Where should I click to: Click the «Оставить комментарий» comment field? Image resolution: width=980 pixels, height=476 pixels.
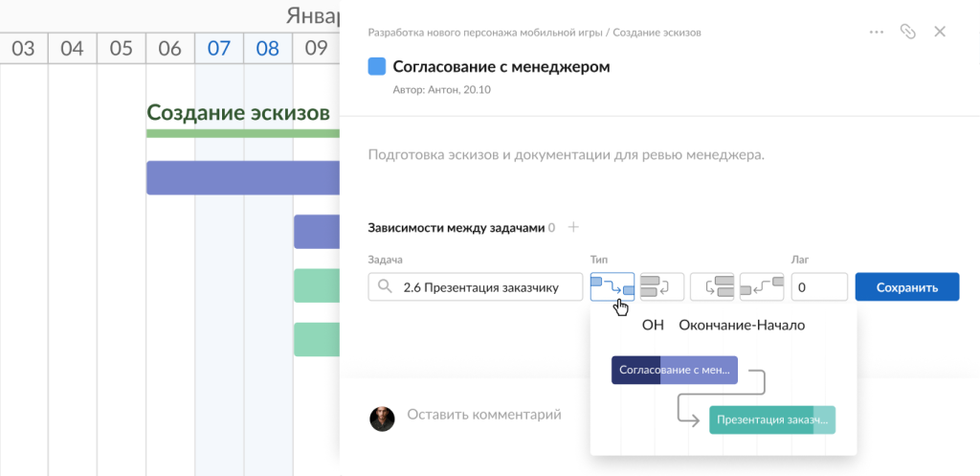pyautogui.click(x=483, y=414)
